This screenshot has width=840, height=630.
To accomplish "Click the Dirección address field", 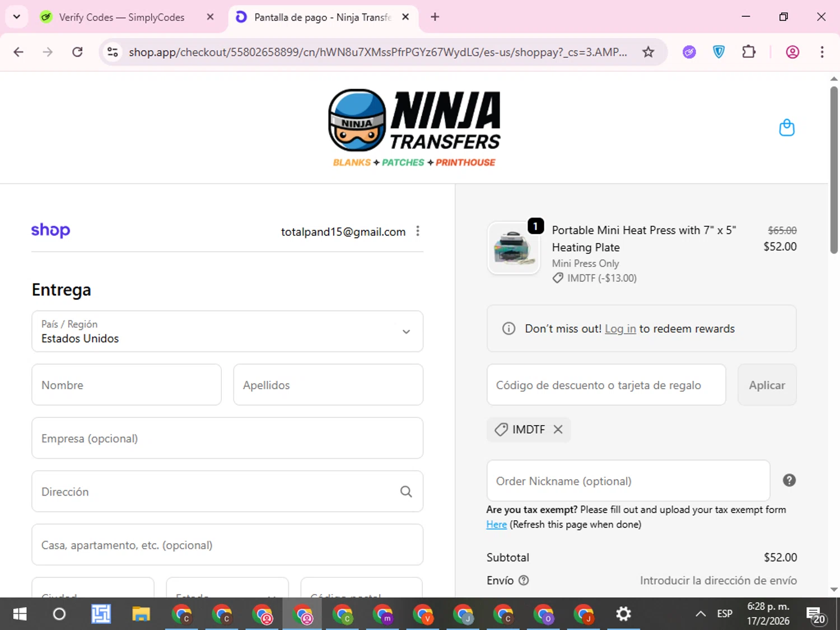I will pos(227,491).
